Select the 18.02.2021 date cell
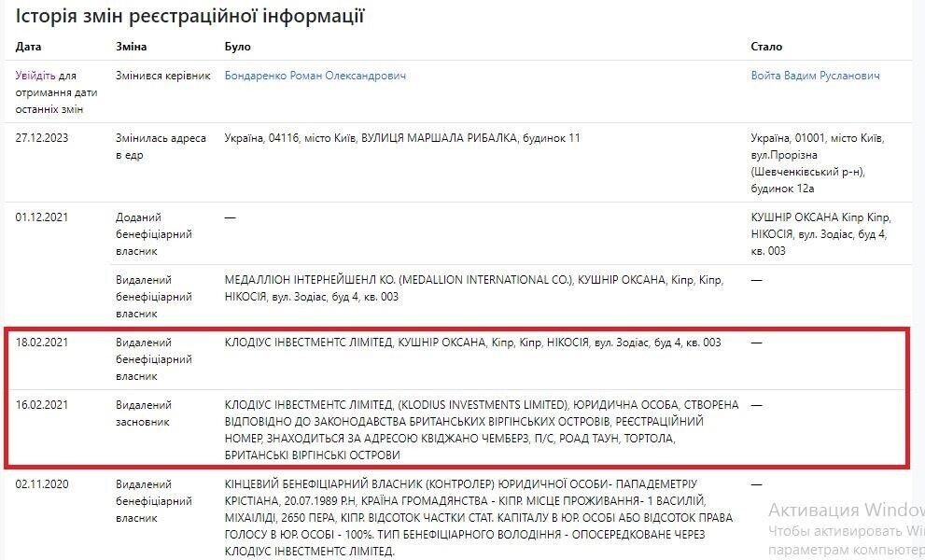 (x=42, y=343)
